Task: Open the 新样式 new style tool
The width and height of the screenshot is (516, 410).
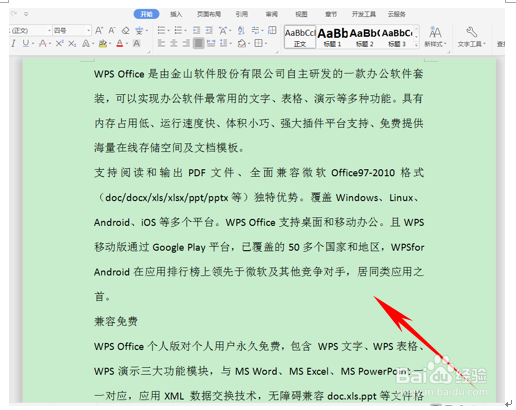Action: tap(435, 37)
